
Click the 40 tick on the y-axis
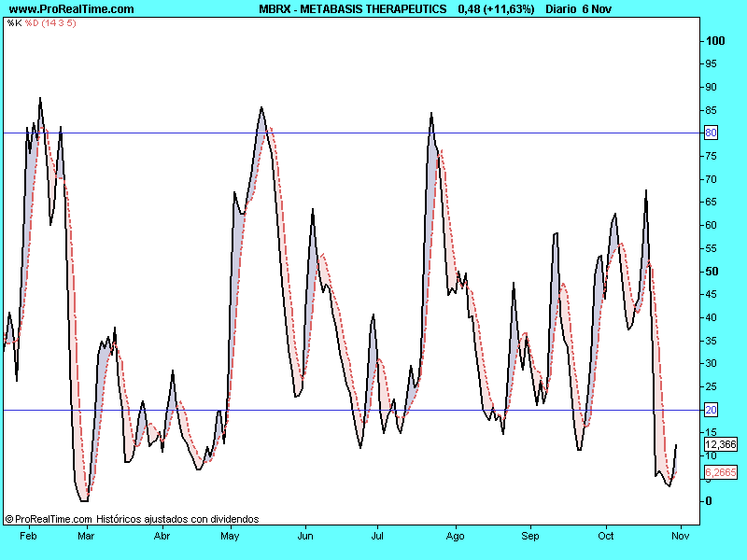point(711,317)
